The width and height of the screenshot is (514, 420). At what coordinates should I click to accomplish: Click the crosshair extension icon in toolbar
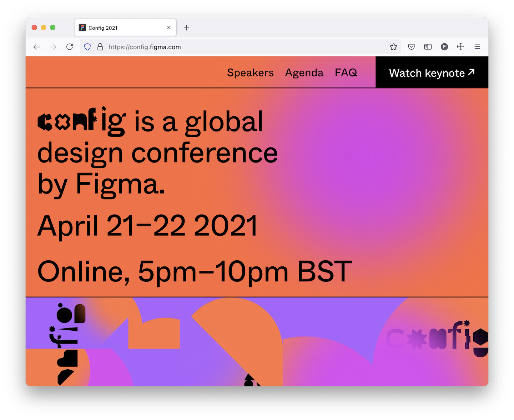click(x=461, y=46)
